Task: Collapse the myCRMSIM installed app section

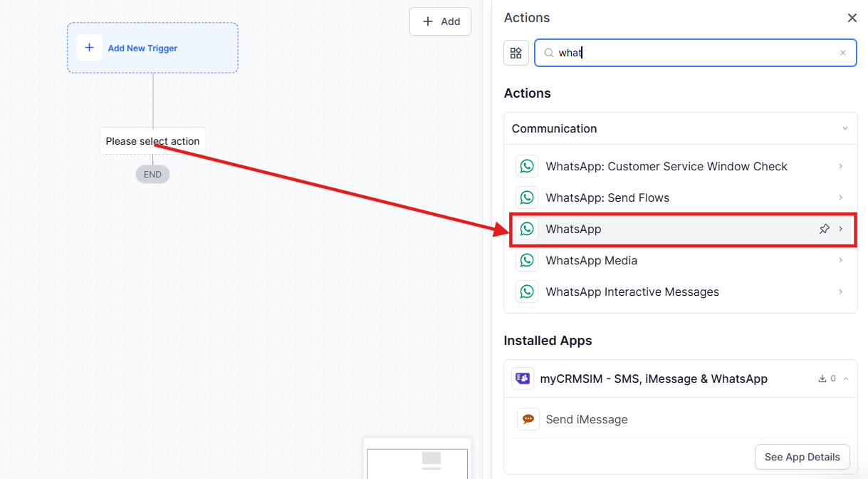Action: click(846, 378)
